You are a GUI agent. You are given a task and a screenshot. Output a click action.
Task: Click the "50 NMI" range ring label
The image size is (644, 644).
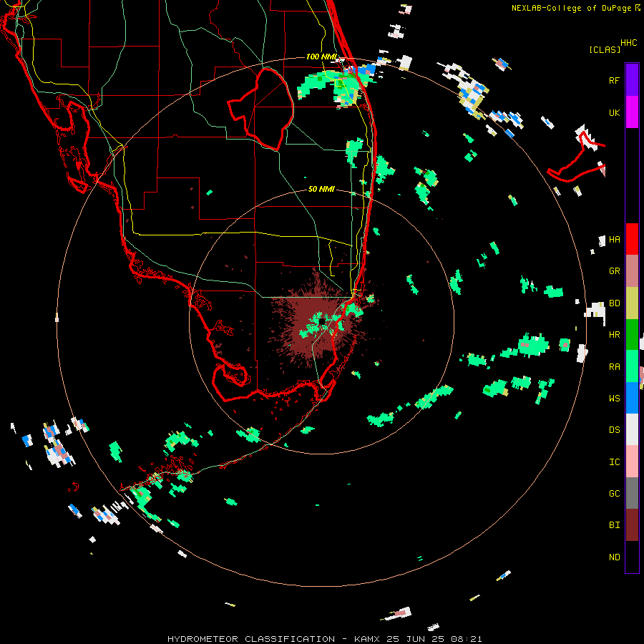(321, 189)
